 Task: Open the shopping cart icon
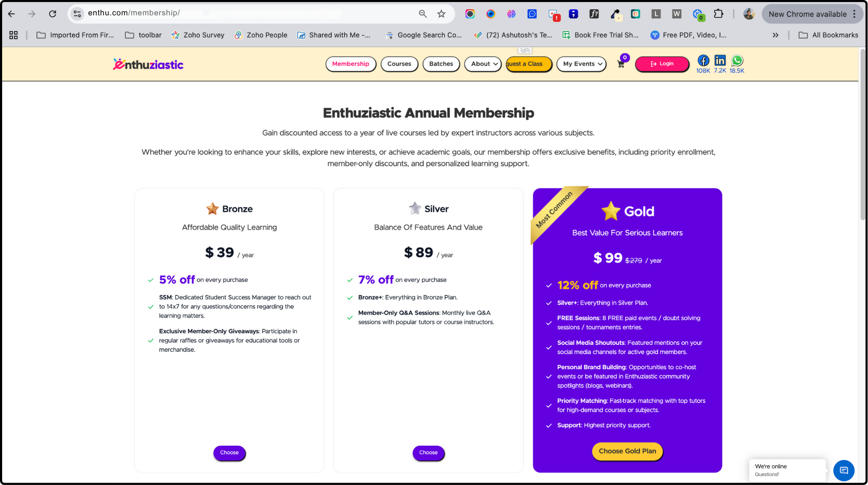pos(621,64)
